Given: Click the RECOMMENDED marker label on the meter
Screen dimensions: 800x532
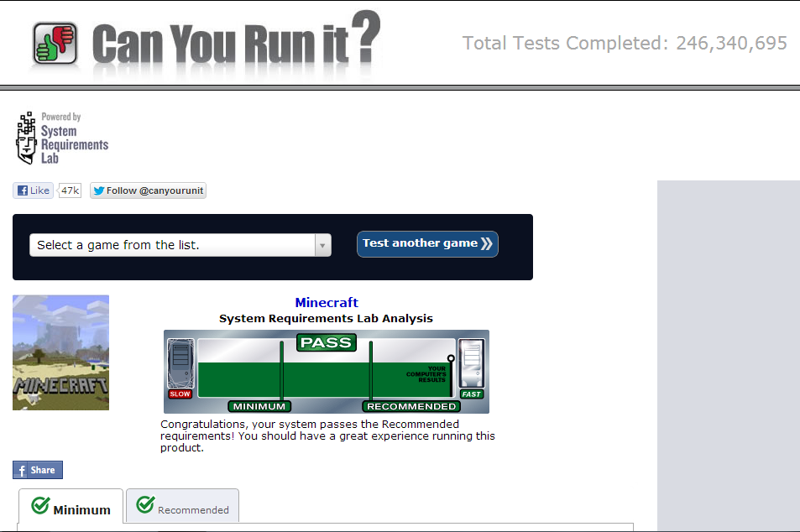Looking at the screenshot, I should tap(411, 406).
